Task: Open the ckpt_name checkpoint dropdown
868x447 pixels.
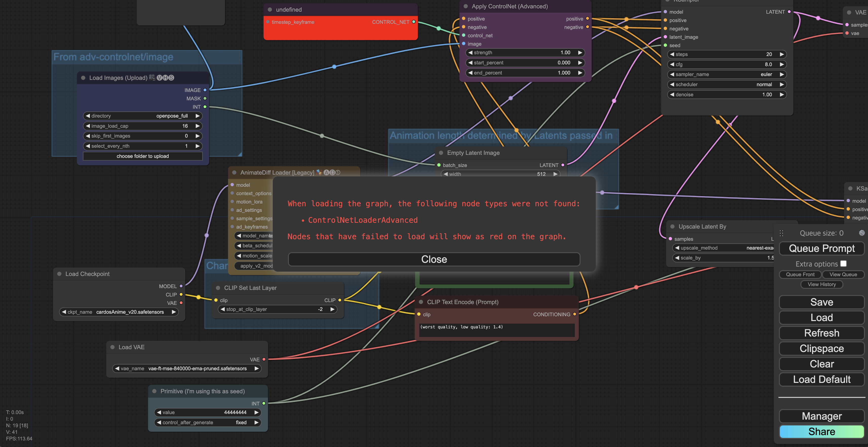Action: (119, 312)
